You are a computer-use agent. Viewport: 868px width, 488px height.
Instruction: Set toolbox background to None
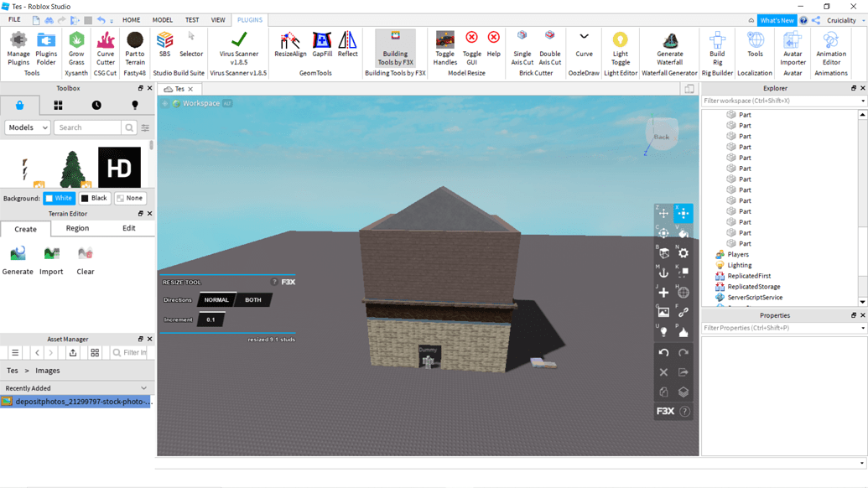tap(130, 198)
